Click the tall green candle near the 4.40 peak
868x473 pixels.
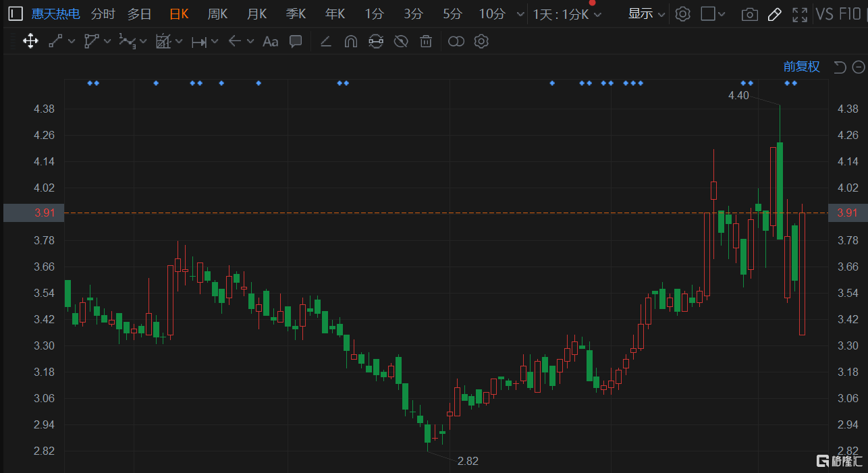coord(780,190)
